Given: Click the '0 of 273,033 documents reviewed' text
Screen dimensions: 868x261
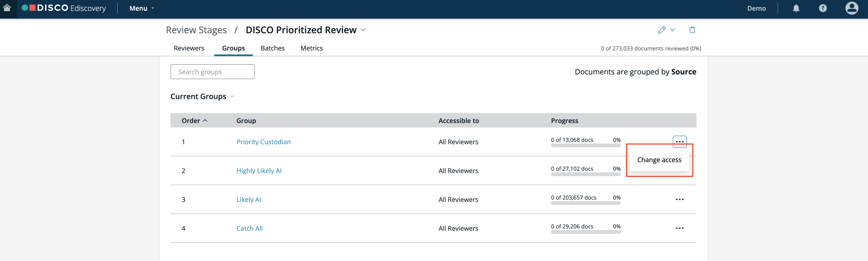Looking at the screenshot, I should point(651,48).
